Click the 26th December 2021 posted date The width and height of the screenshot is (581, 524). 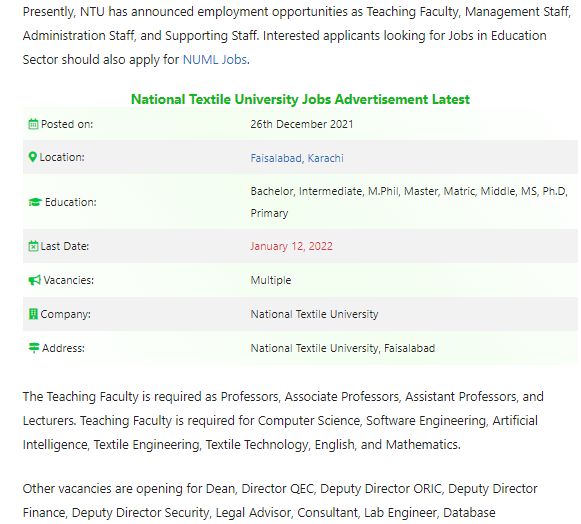tap(302, 124)
